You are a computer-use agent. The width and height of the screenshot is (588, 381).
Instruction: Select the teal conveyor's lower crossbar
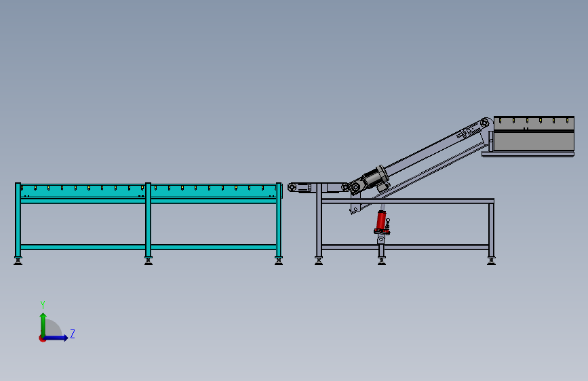click(149, 247)
